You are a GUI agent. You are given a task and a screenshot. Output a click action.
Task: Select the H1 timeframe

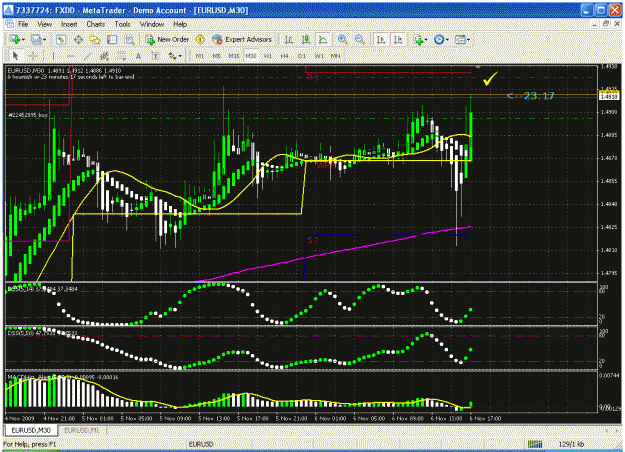[x=267, y=56]
